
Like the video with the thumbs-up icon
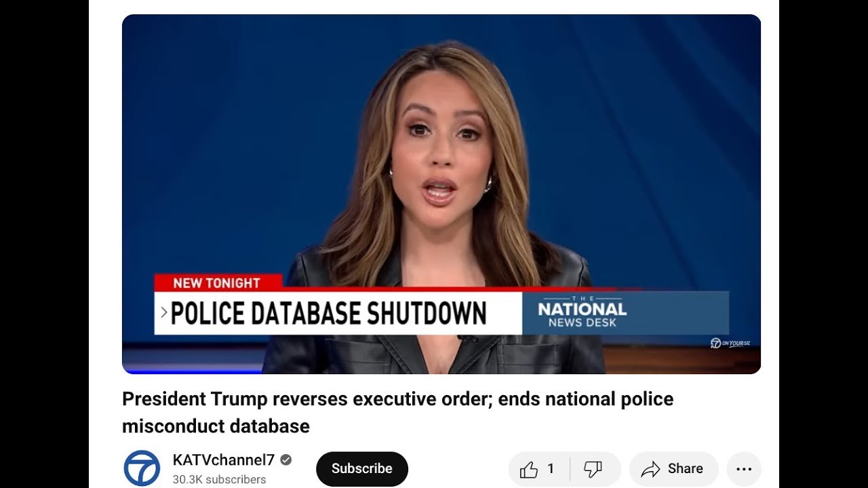(530, 469)
